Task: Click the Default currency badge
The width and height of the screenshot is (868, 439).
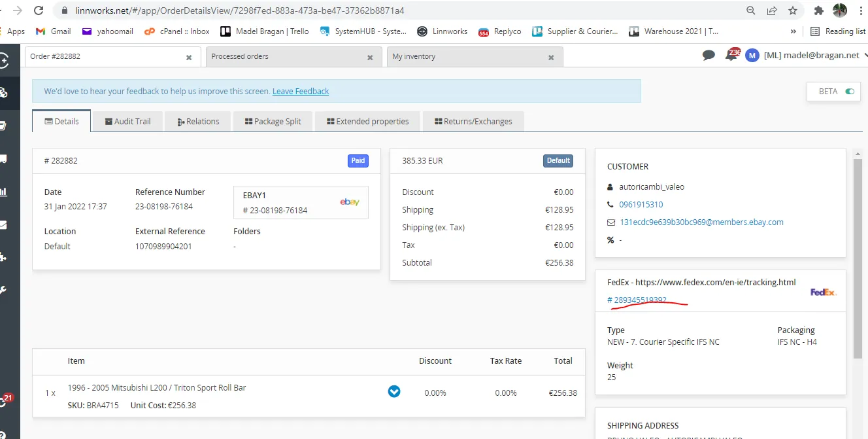Action: [558, 160]
